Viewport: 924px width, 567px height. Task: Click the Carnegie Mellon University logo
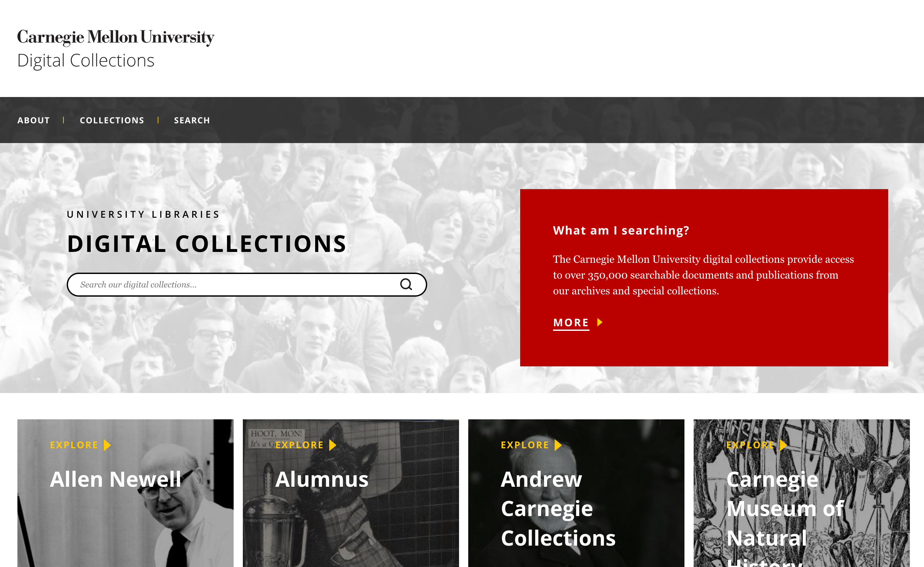pos(116,37)
